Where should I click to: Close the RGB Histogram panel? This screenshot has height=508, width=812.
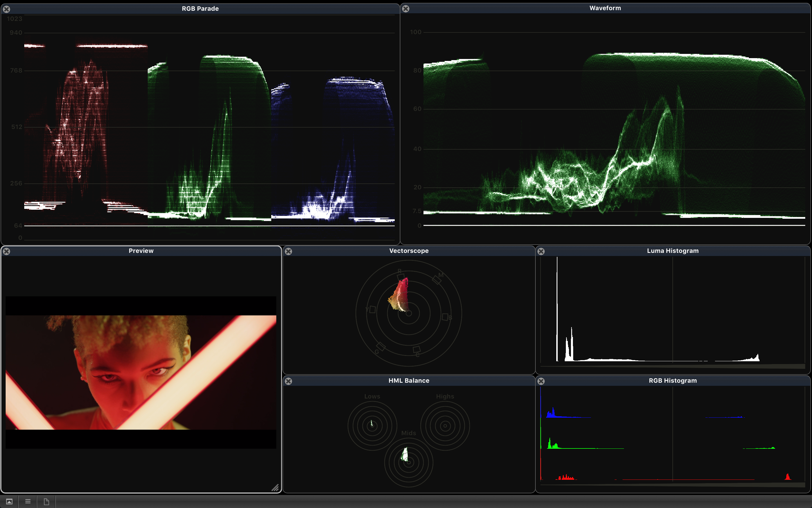[541, 381]
